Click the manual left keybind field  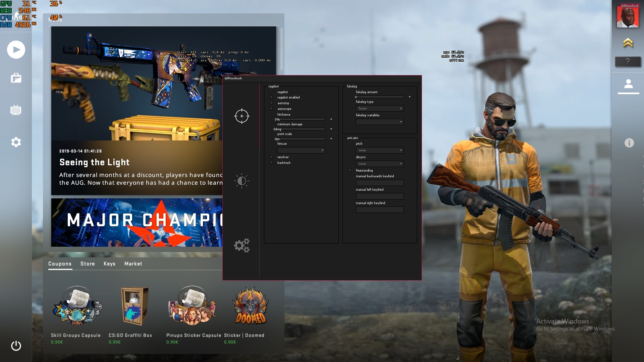(x=379, y=196)
